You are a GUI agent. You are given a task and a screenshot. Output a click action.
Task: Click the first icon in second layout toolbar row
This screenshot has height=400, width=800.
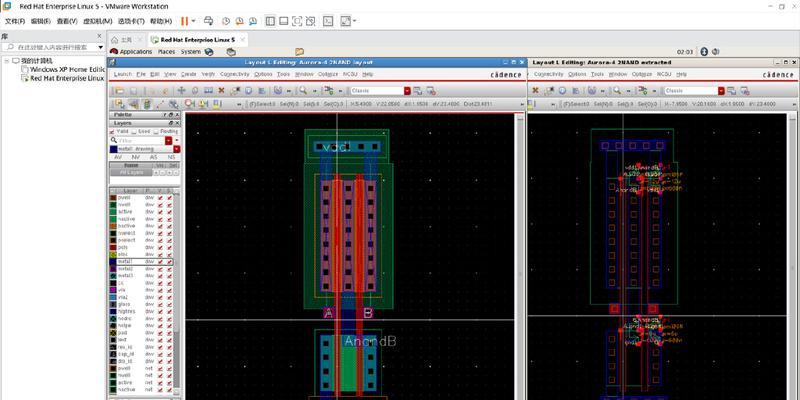tap(120, 104)
